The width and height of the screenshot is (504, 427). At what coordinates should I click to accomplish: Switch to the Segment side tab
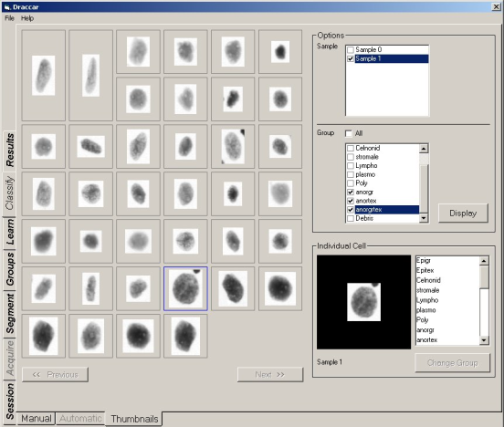tap(9, 313)
